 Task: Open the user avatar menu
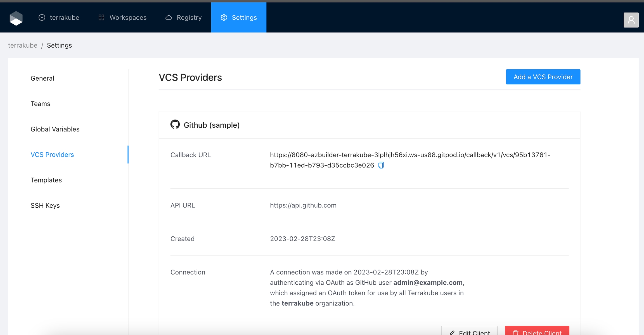(631, 20)
